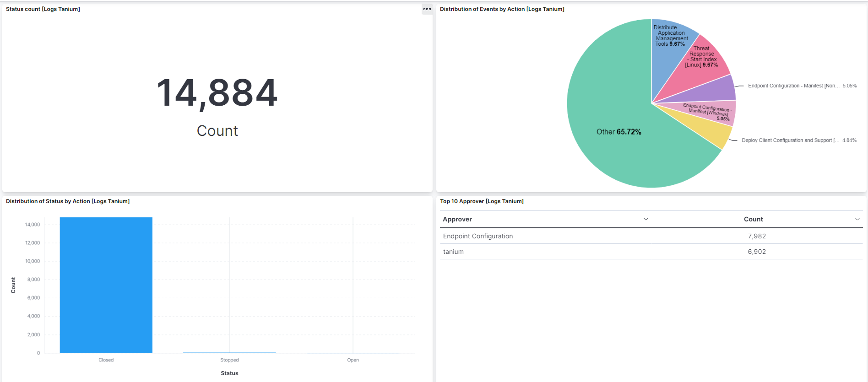Expand the Approver column sort dropdown
Screen dimensions: 868x382
[x=646, y=219]
